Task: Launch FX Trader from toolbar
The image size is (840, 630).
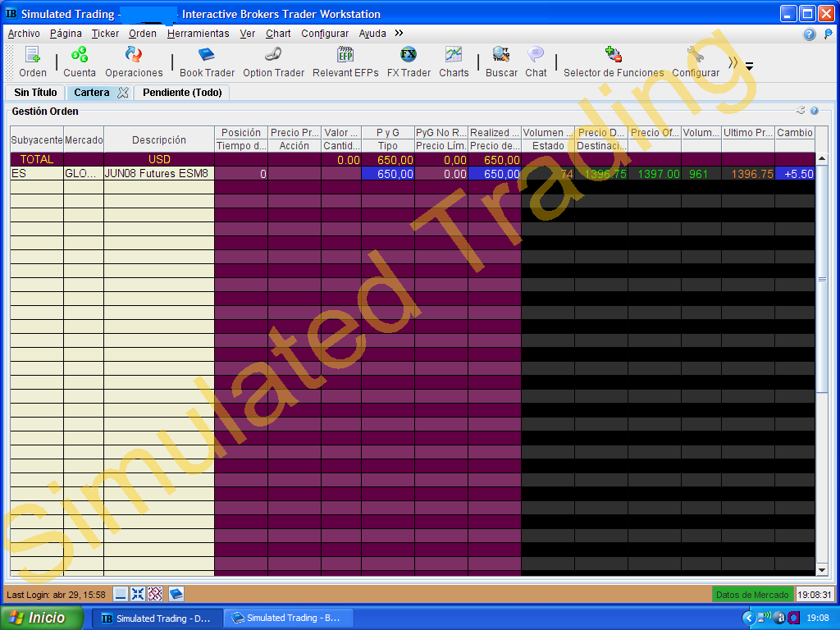Action: click(409, 62)
